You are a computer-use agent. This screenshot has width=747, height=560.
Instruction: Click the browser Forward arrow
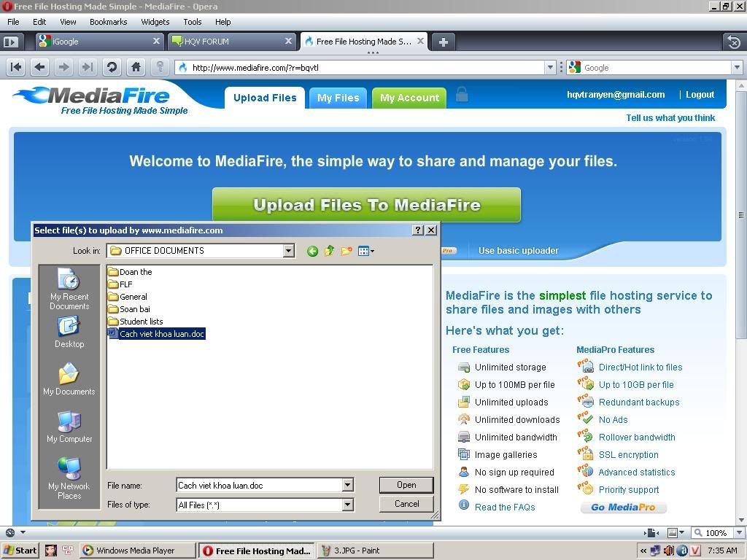coord(64,67)
